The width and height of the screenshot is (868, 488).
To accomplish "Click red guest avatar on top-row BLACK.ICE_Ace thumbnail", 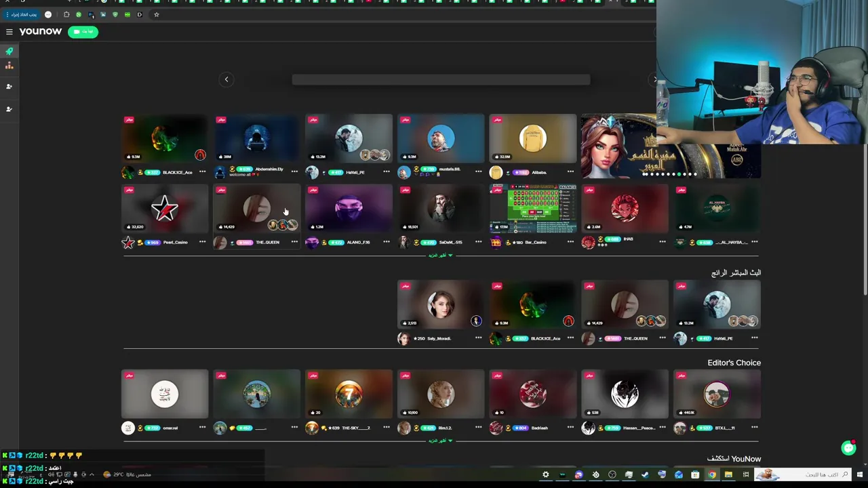I will [x=200, y=155].
